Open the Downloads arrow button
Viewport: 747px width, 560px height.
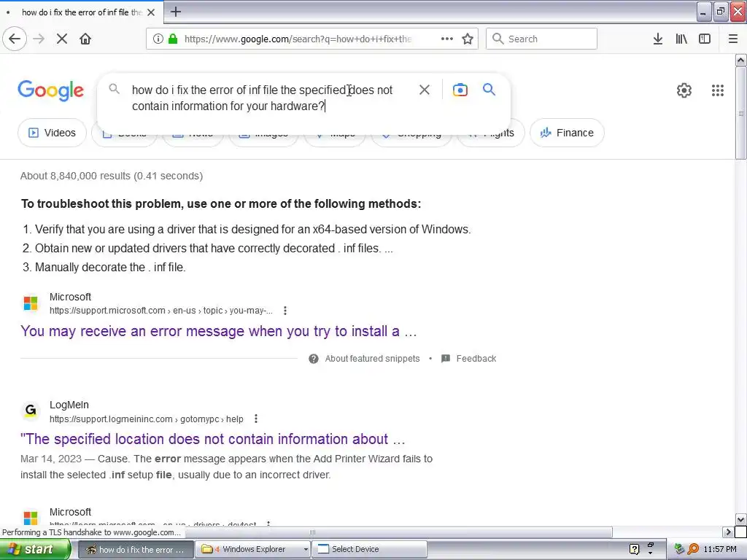pos(658,39)
